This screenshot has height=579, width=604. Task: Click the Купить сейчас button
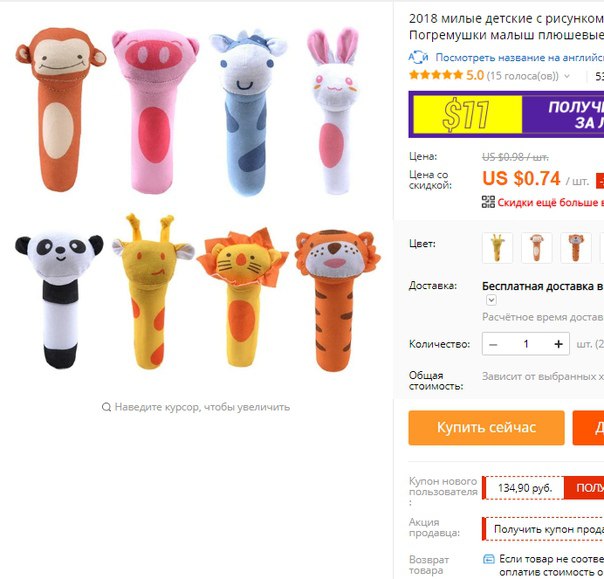pos(487,428)
